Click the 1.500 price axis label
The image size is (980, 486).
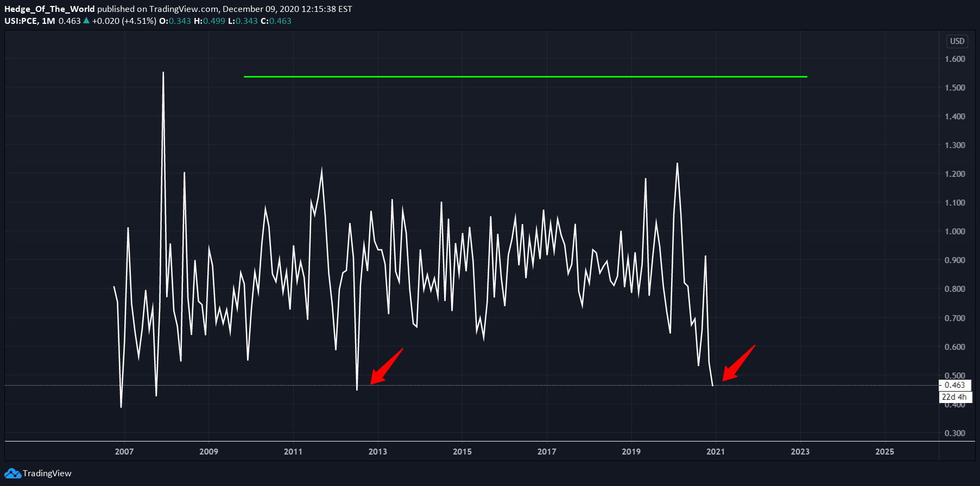pos(955,87)
